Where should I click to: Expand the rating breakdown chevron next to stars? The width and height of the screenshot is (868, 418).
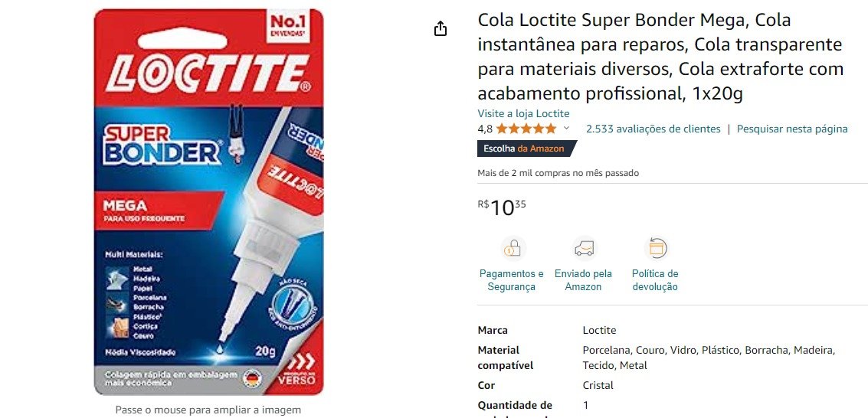tap(566, 129)
